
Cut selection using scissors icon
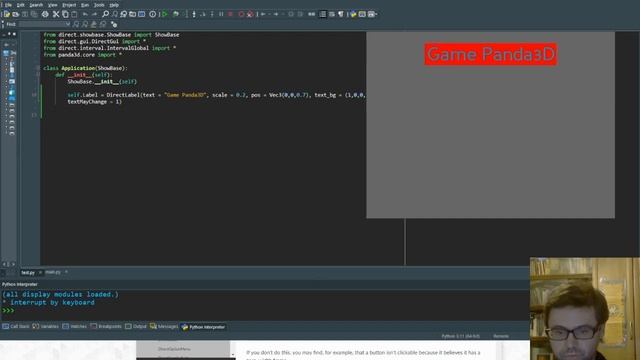point(56,14)
